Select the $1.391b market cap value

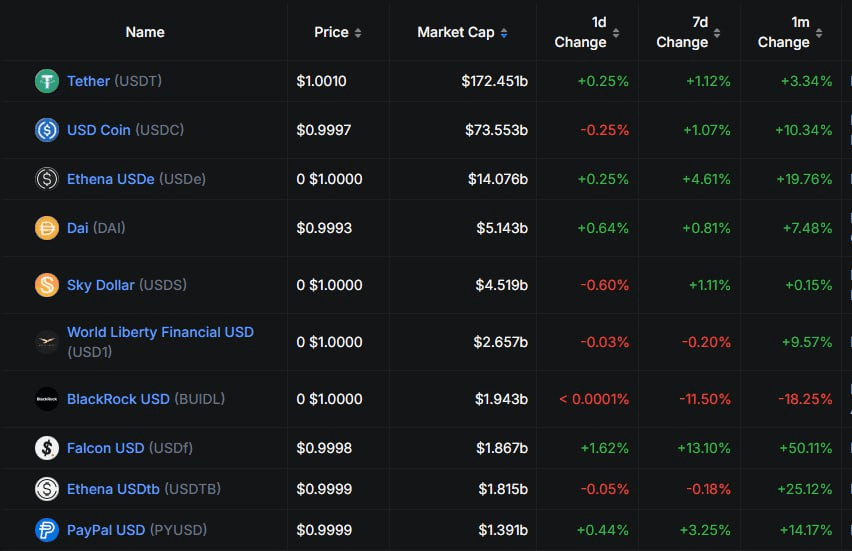pos(503,530)
